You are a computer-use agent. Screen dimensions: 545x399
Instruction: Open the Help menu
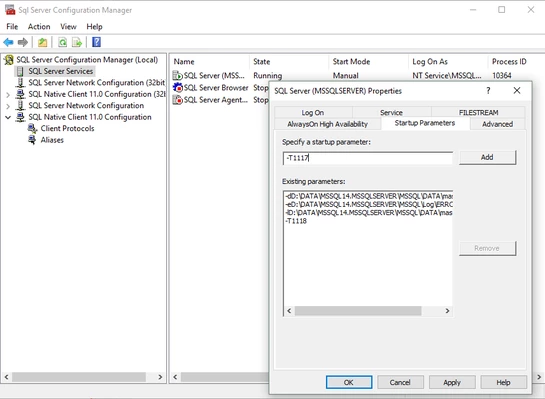(x=94, y=27)
